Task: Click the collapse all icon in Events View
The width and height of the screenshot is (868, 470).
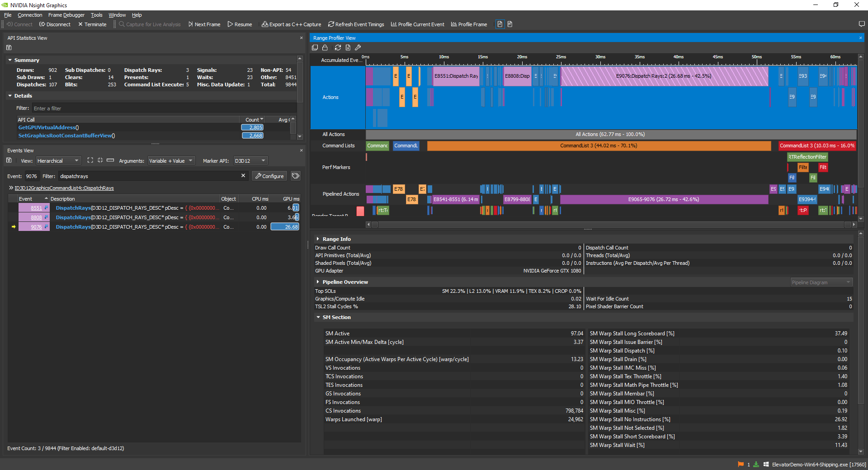Action: [100, 160]
